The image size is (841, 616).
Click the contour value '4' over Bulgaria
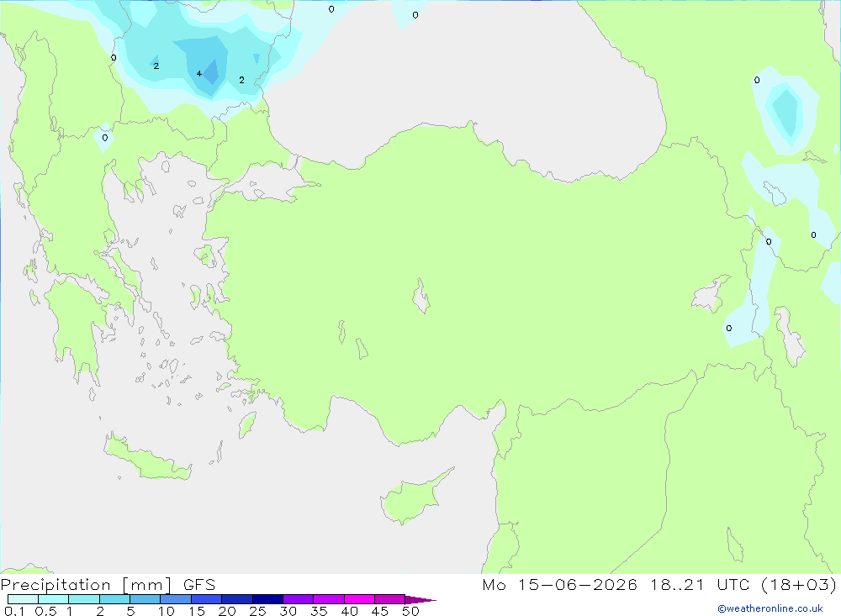click(199, 73)
